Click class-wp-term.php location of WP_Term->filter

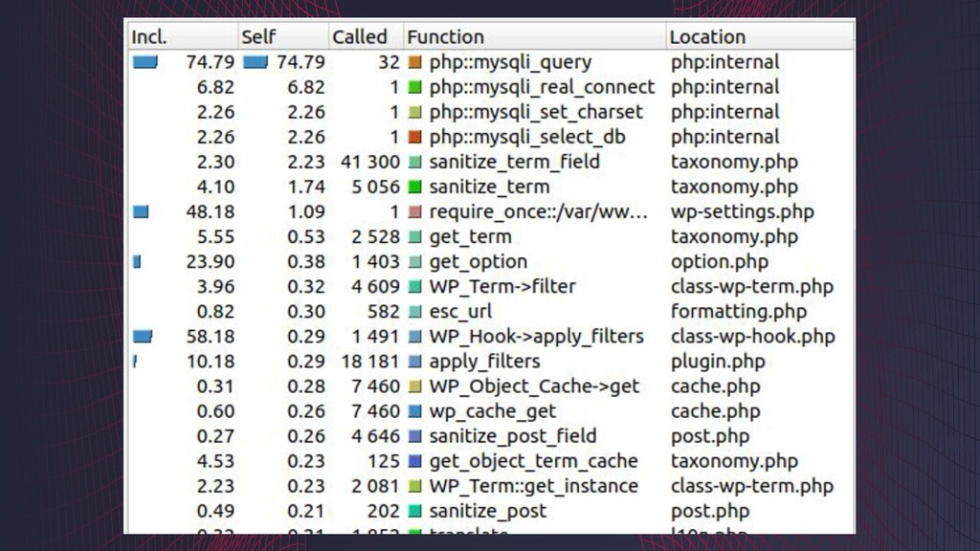[x=751, y=286]
